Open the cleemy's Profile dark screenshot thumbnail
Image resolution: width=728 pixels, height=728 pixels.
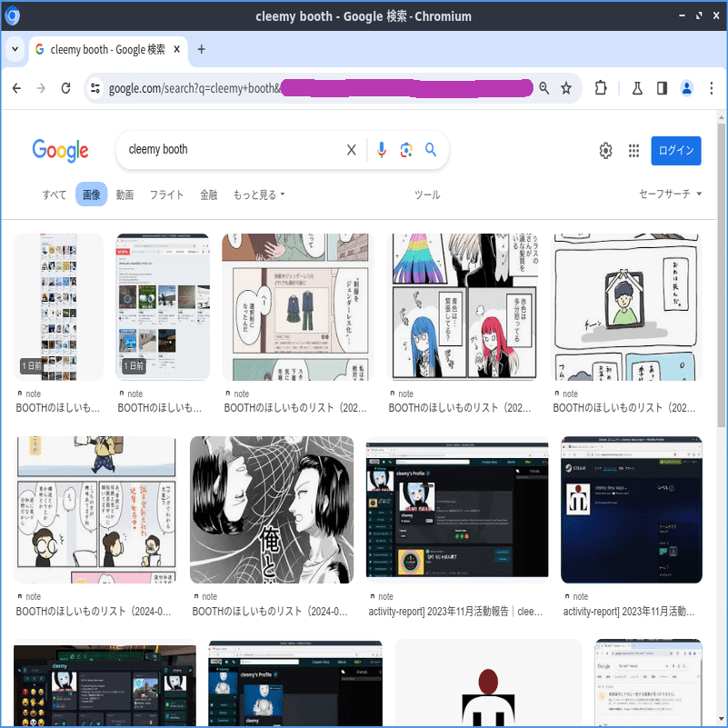(457, 509)
